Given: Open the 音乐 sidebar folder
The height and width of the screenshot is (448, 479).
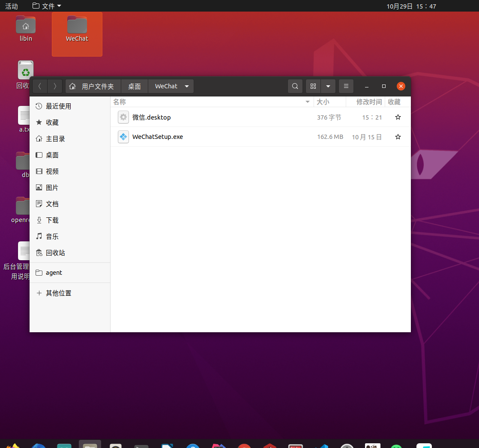Looking at the screenshot, I should (x=70, y=236).
